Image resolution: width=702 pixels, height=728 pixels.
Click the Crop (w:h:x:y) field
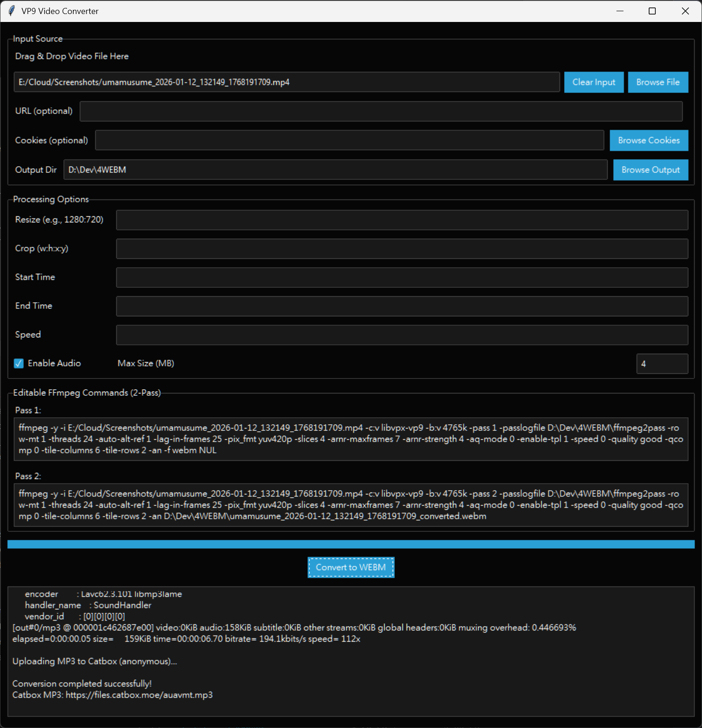tap(402, 249)
